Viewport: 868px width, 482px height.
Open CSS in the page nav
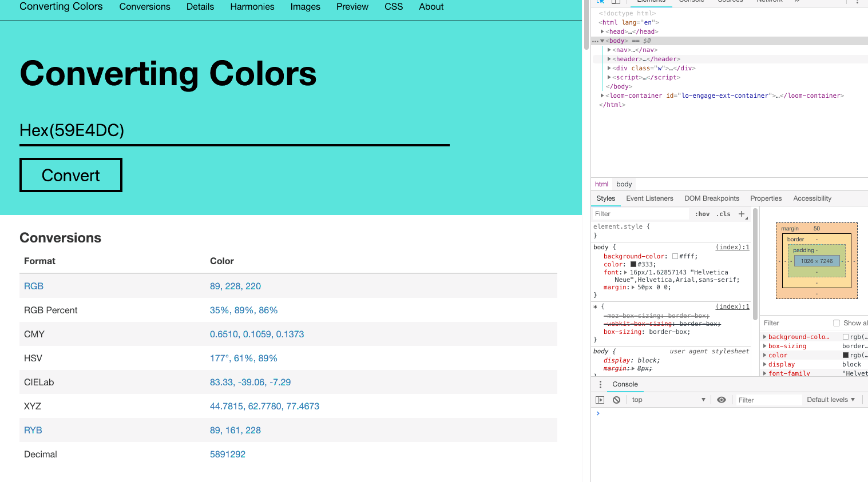coord(394,7)
